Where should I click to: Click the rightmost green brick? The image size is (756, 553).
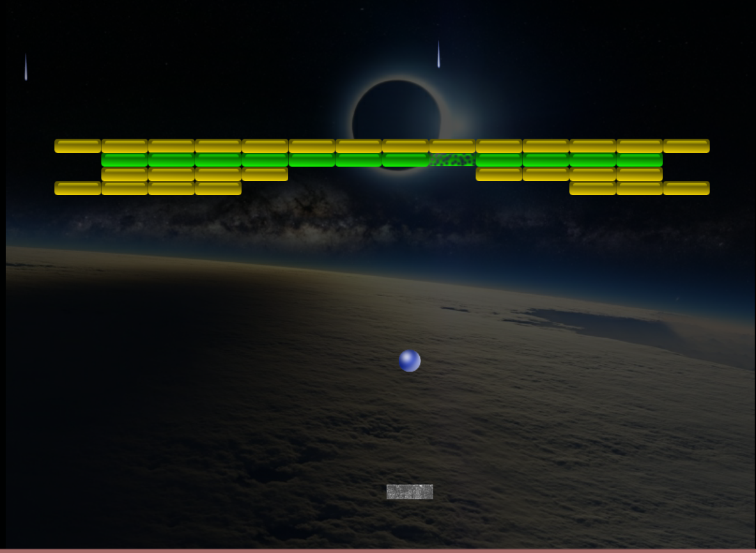click(639, 160)
